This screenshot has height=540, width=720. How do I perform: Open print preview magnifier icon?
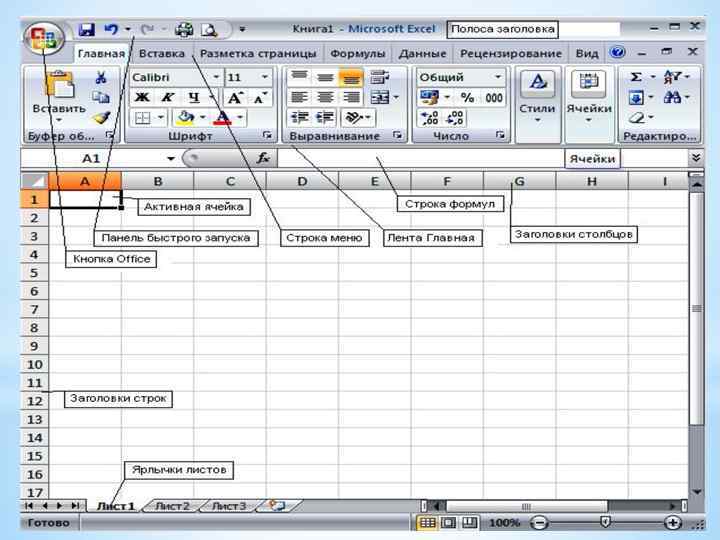pos(209,30)
